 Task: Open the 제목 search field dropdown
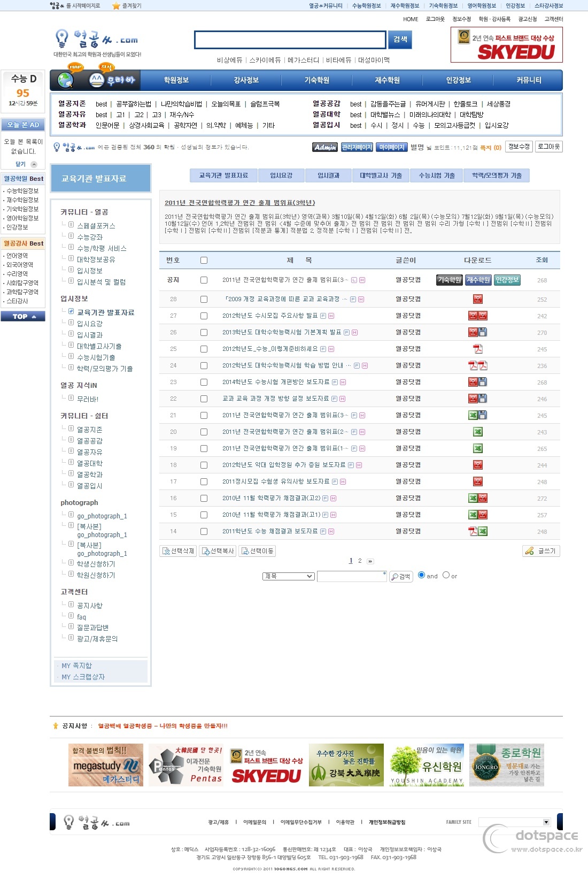click(289, 576)
